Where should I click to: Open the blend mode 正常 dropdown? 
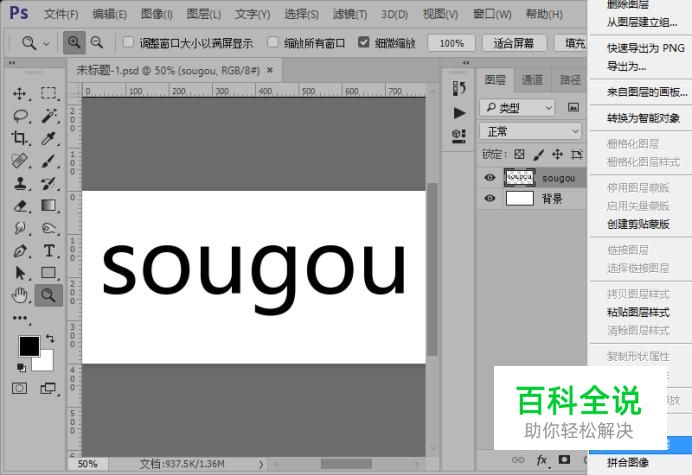pos(530,132)
